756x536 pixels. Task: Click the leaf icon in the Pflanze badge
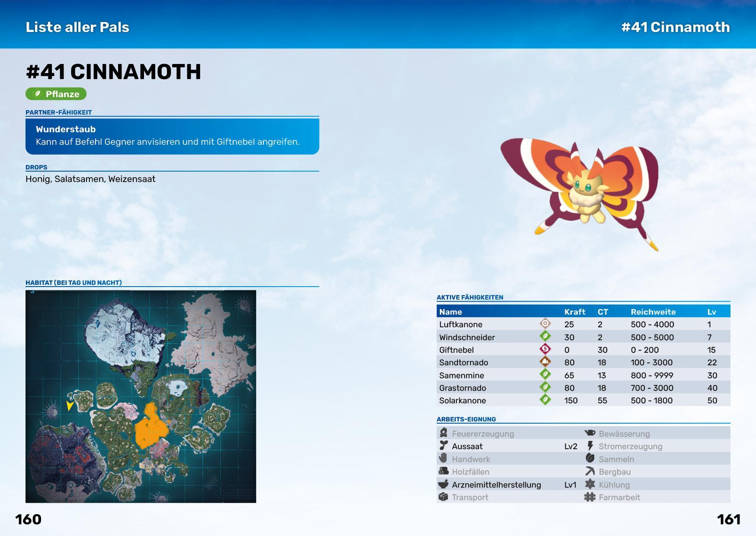[x=38, y=94]
